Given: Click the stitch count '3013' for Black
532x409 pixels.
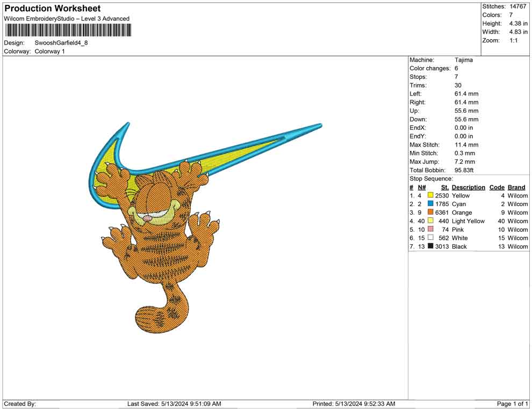Looking at the screenshot, I should [442, 246].
